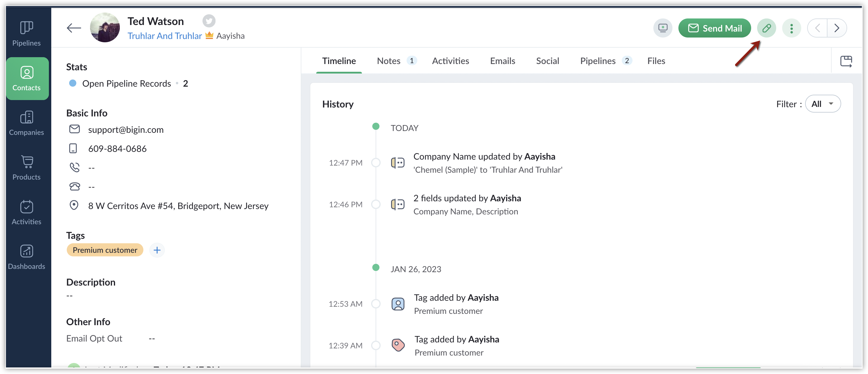Click the panel icon right of tabs
The width and height of the screenshot is (868, 374).
tap(846, 61)
